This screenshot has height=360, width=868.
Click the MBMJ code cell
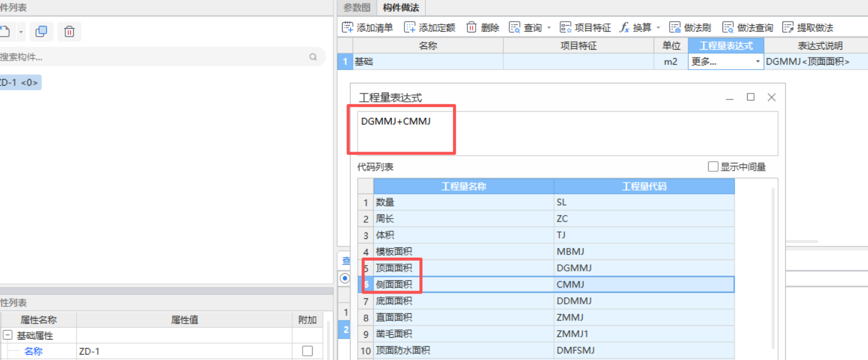coord(645,252)
